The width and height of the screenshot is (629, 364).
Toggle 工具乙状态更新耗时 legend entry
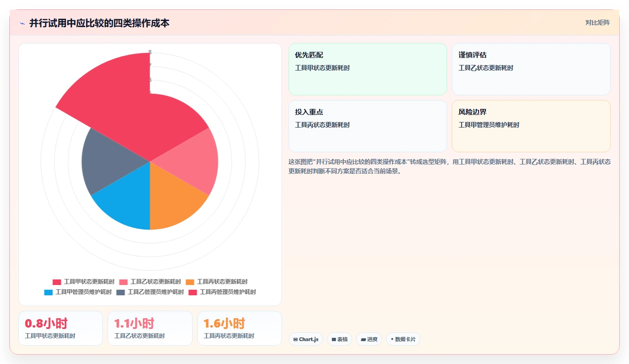point(150,282)
